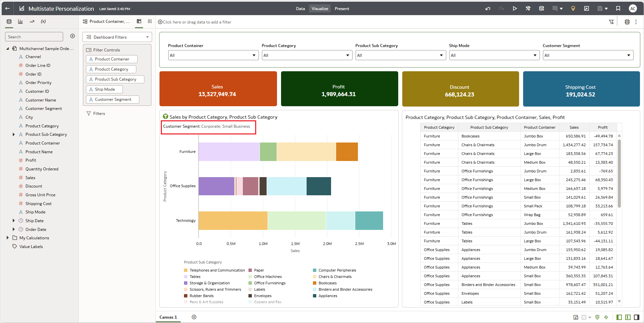Click the Preview play icon

click(515, 9)
